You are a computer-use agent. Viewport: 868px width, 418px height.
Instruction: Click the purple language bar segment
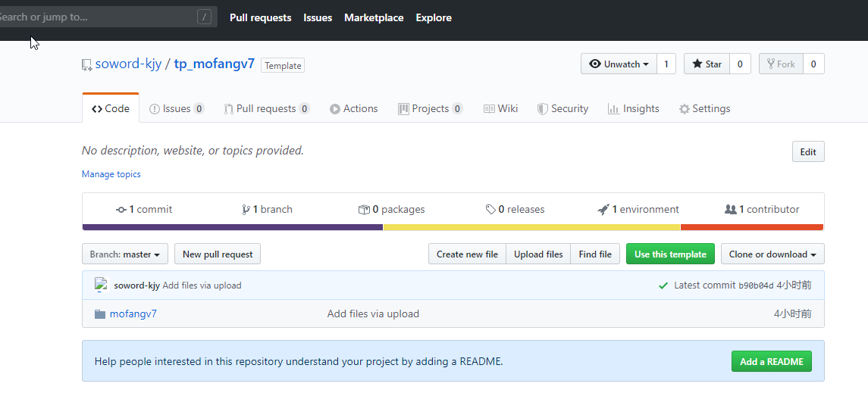[x=233, y=227]
